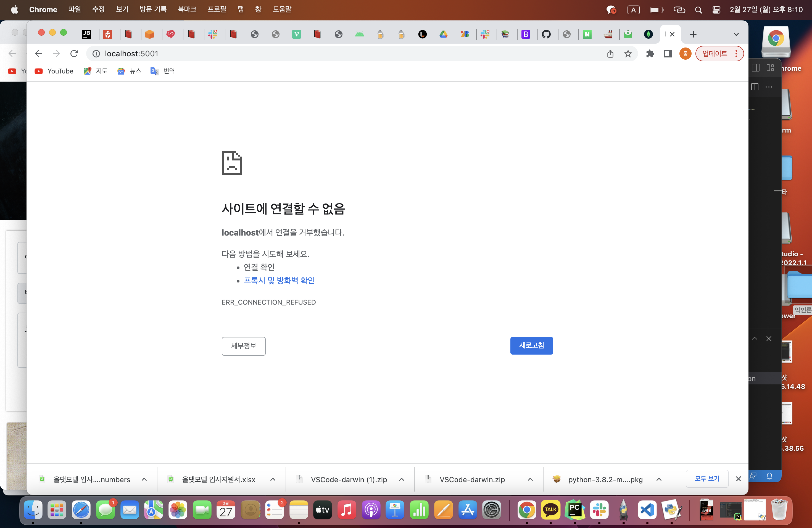Switch to the Google Drive tab
This screenshot has width=812, height=528.
point(444,34)
